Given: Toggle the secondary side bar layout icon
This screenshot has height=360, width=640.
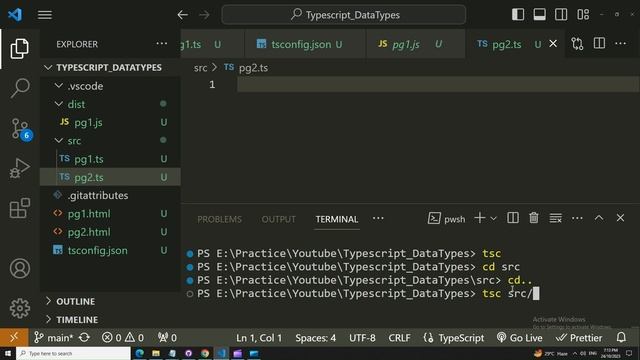Looking at the screenshot, I should [x=561, y=14].
